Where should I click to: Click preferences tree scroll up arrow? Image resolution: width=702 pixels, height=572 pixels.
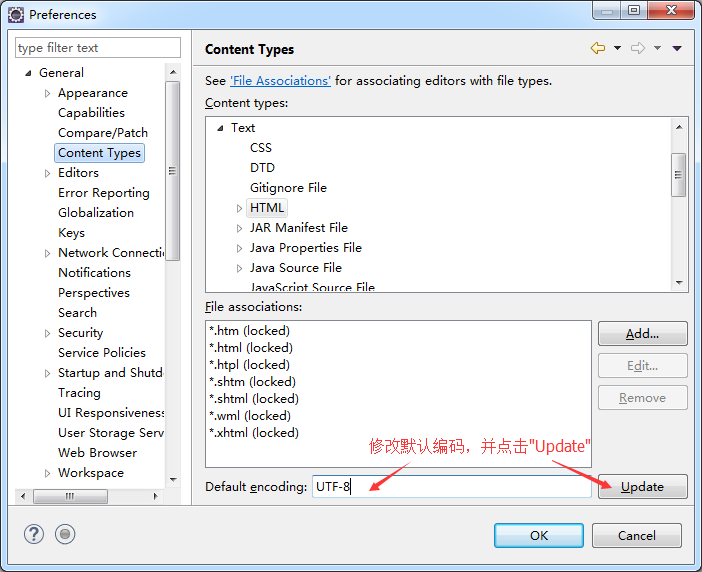tap(173, 72)
